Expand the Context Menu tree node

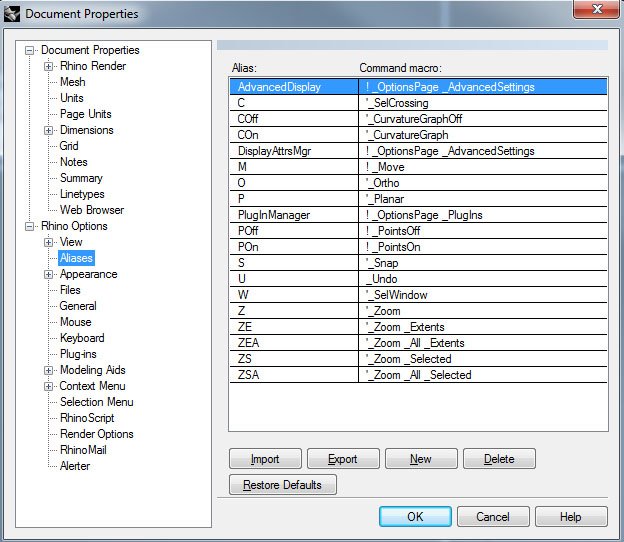(x=49, y=386)
